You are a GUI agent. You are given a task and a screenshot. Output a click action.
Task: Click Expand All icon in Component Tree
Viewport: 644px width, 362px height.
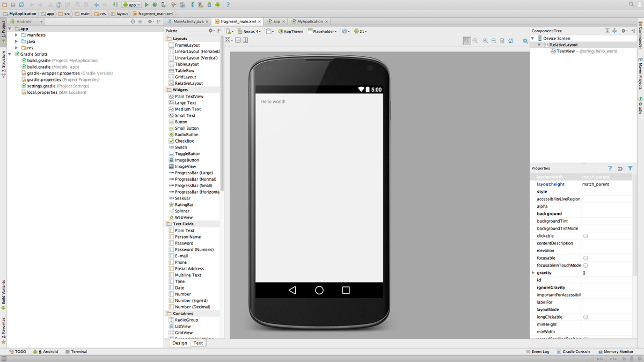coord(608,31)
